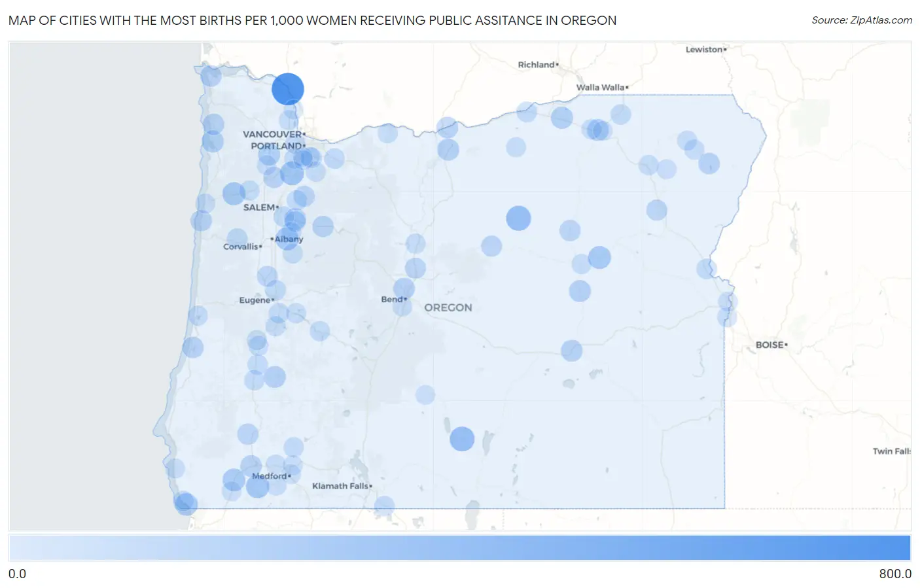
Task: Click the Lewiston city label
Action: coord(705,50)
